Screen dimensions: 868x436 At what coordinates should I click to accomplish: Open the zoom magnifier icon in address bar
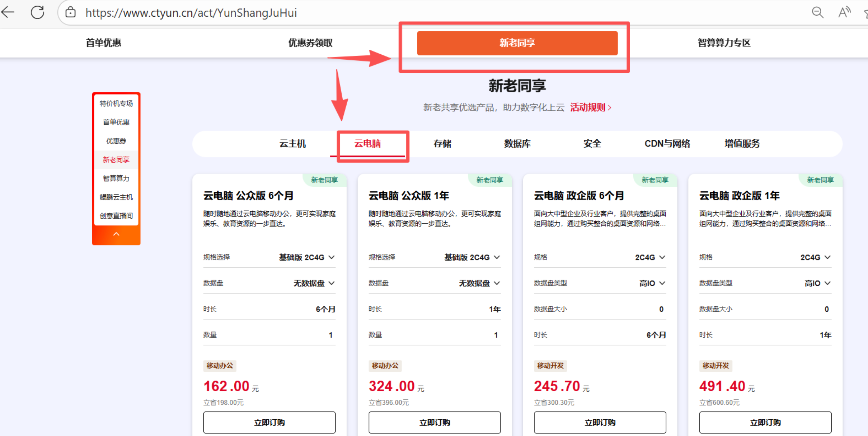(x=817, y=12)
